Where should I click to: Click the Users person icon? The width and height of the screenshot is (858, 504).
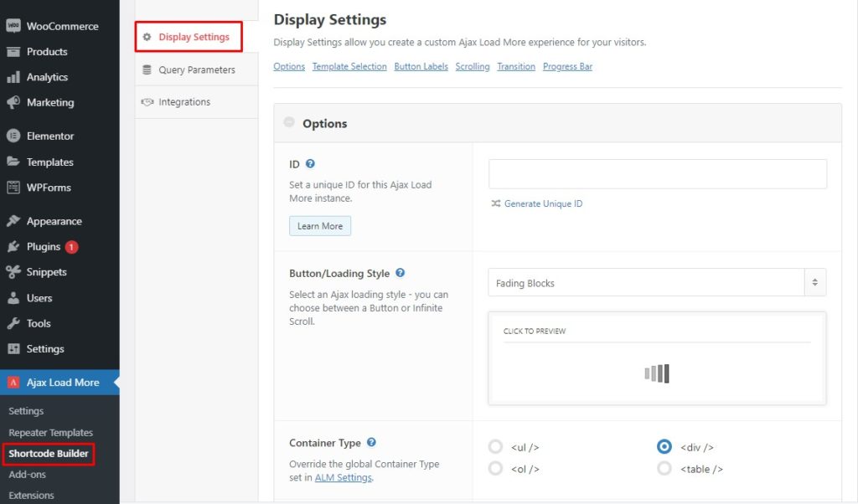pos(13,298)
